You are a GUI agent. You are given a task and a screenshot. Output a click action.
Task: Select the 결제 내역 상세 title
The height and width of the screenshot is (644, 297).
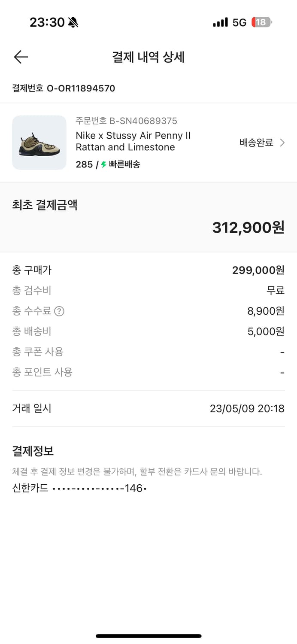click(x=148, y=57)
